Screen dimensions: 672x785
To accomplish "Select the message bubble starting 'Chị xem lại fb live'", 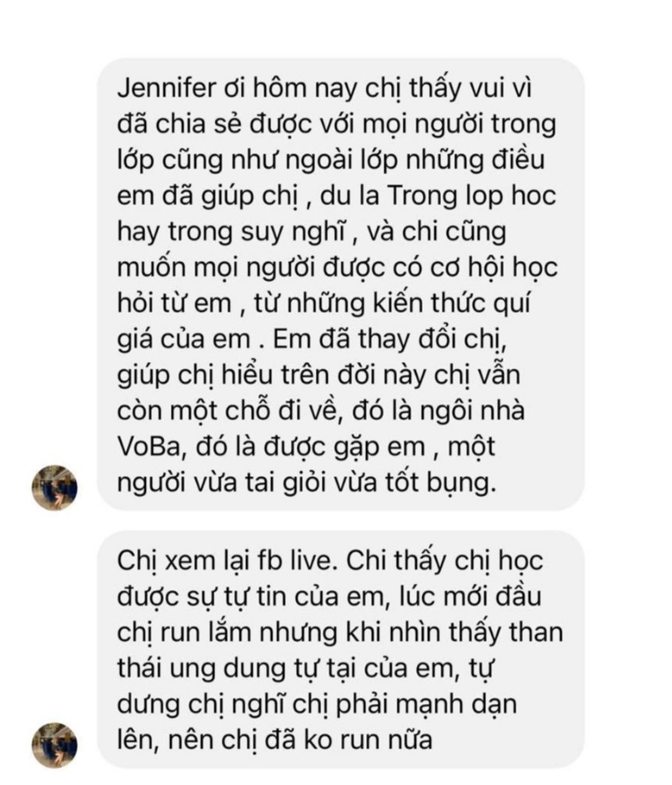I will (341, 649).
